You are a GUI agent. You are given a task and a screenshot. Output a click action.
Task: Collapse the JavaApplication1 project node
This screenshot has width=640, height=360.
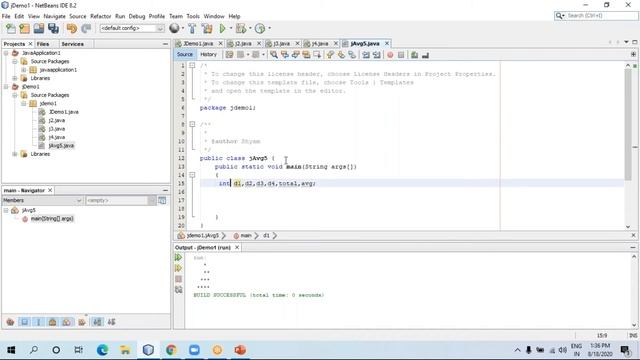[6, 53]
